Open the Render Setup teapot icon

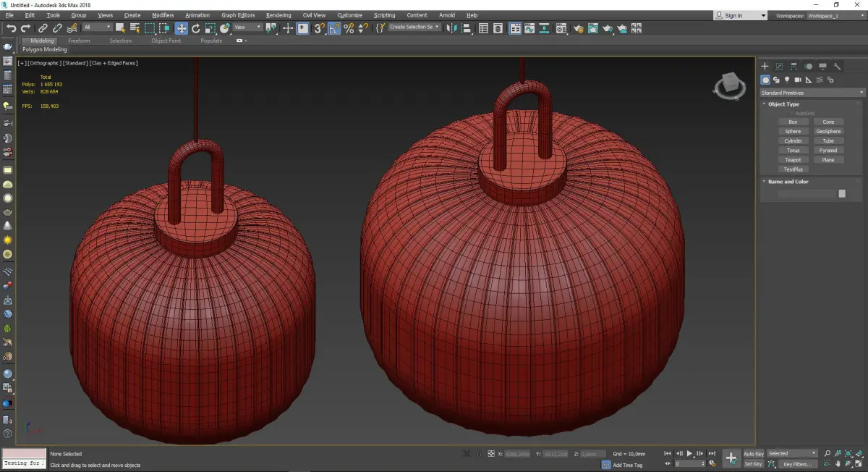coord(579,28)
